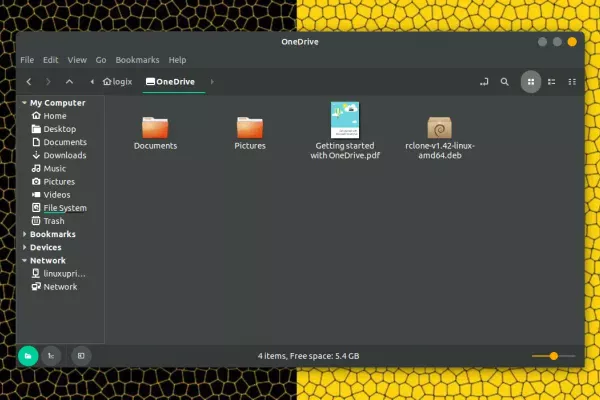Show the tree view in the sidebar
This screenshot has width=600, height=400.
[51, 356]
